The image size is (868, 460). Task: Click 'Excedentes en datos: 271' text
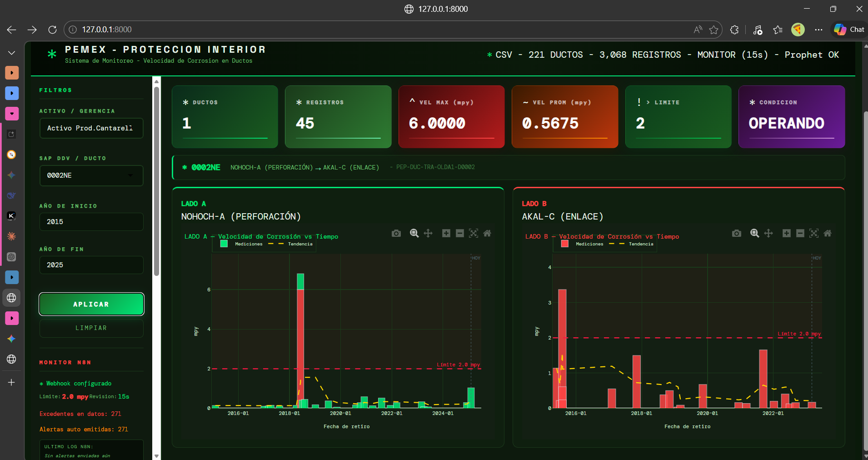80,414
